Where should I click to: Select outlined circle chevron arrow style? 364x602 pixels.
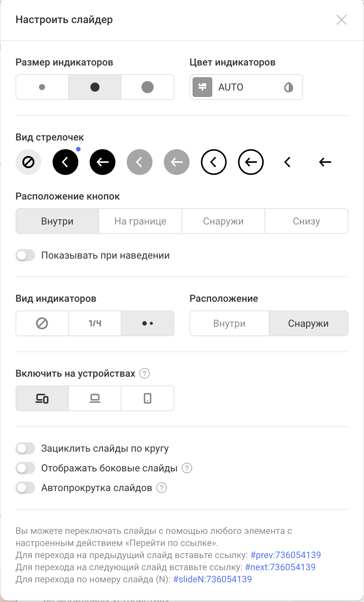click(x=214, y=162)
